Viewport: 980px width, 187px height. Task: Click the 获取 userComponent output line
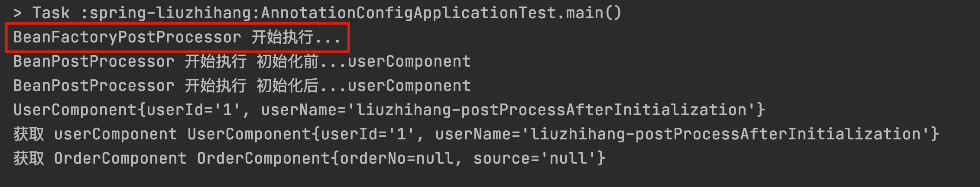click(x=476, y=134)
